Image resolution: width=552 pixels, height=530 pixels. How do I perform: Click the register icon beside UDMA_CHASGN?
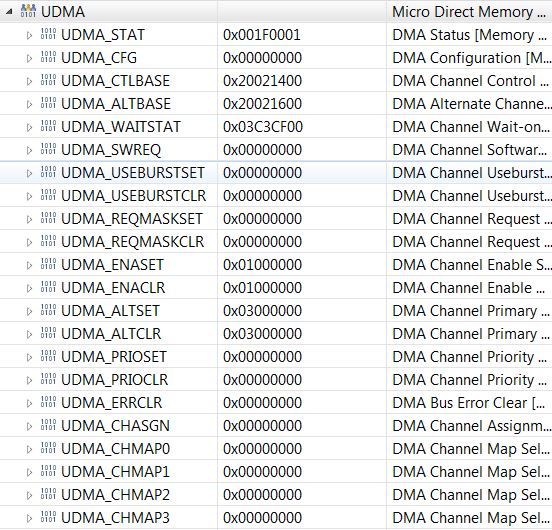(48, 425)
